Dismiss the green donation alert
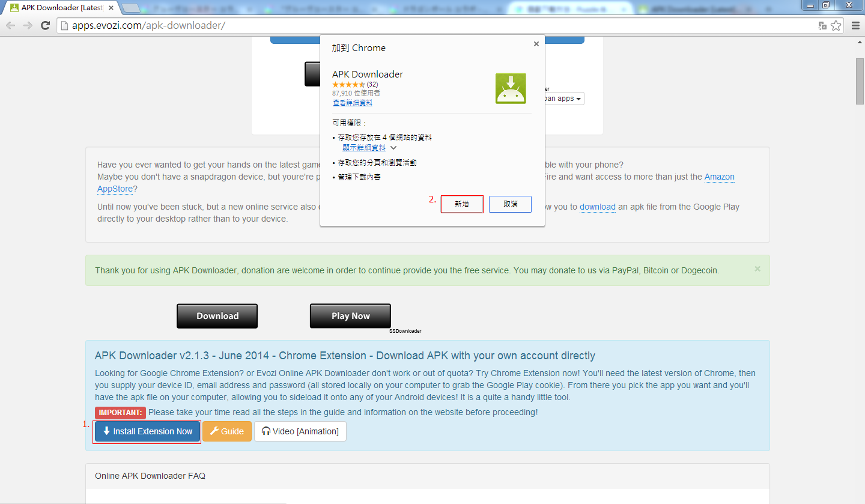 tap(757, 269)
